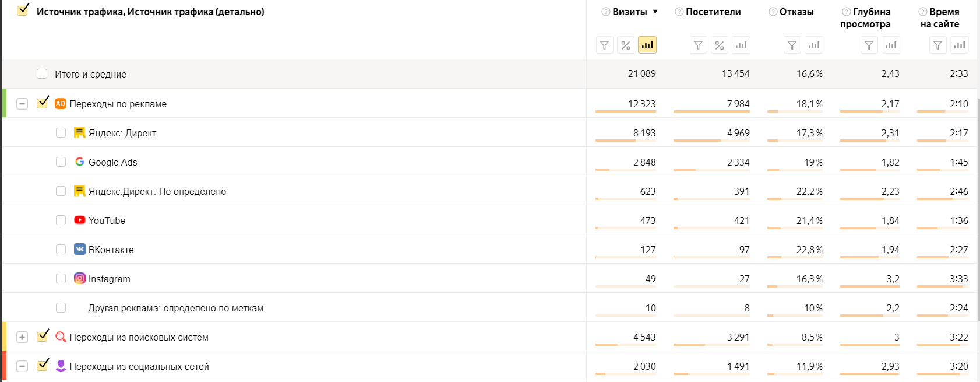Check the Итого и средние checkbox
980x382 pixels.
(x=42, y=74)
